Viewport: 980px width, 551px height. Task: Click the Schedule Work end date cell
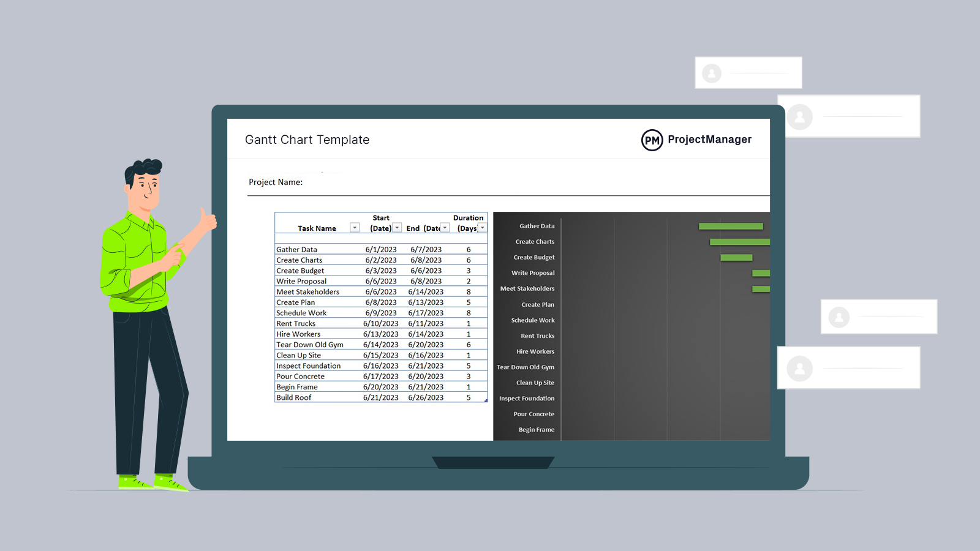(426, 313)
